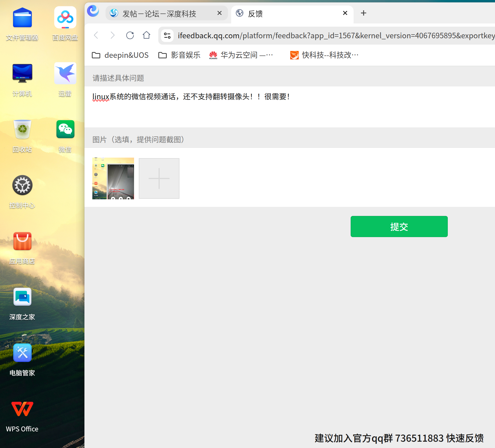Image resolution: width=495 pixels, height=448 pixels.
Task: Open the 文件管理器 desktop icon
Action: (22, 24)
